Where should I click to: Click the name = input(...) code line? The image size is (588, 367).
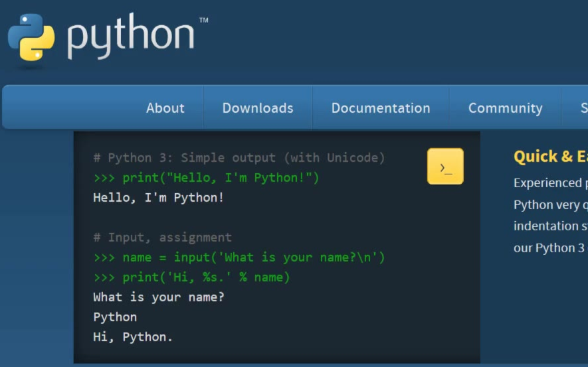point(239,257)
